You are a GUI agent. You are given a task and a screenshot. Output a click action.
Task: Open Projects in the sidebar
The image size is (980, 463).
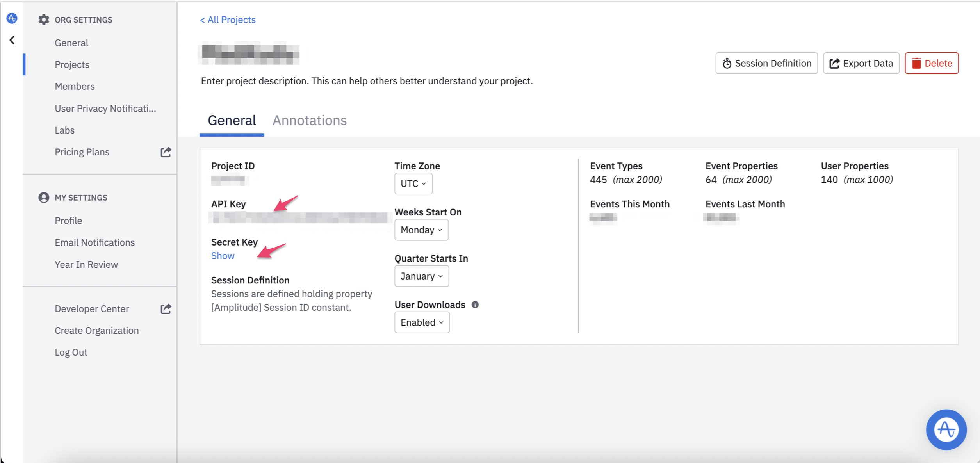(x=72, y=64)
